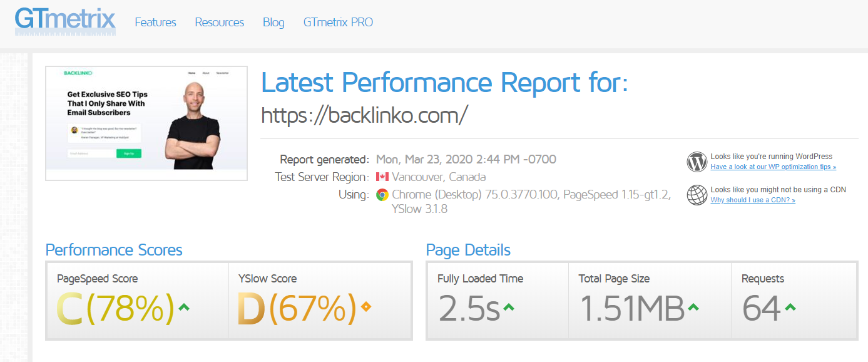Viewport: 868px width, 362px height.
Task: Open the Features menu item
Action: pos(155,23)
